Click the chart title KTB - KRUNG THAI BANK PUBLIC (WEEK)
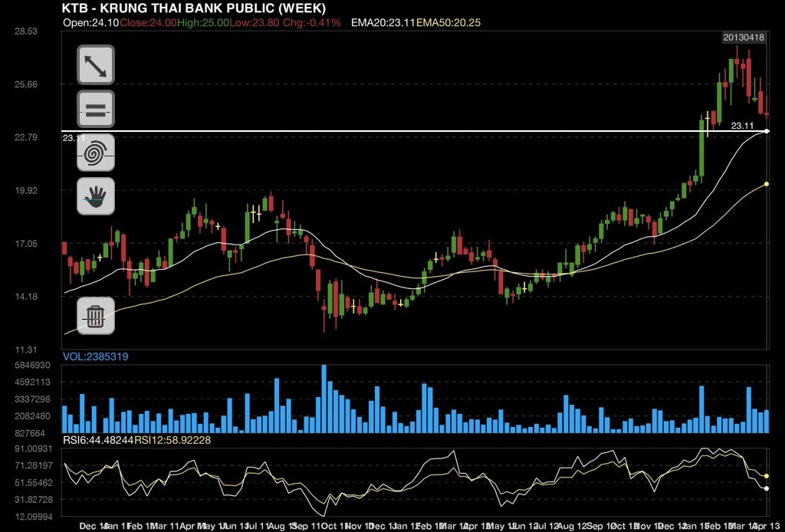The height and width of the screenshot is (532, 785). (x=194, y=8)
